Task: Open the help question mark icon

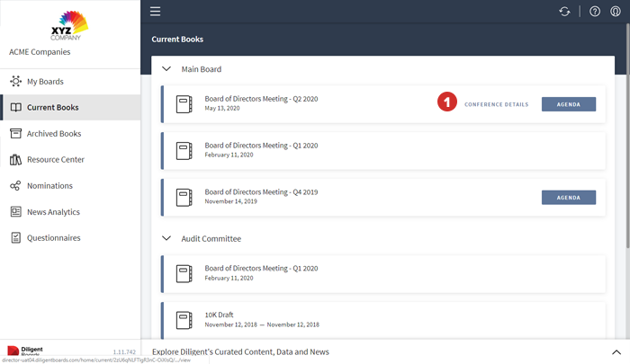Action: pos(595,12)
